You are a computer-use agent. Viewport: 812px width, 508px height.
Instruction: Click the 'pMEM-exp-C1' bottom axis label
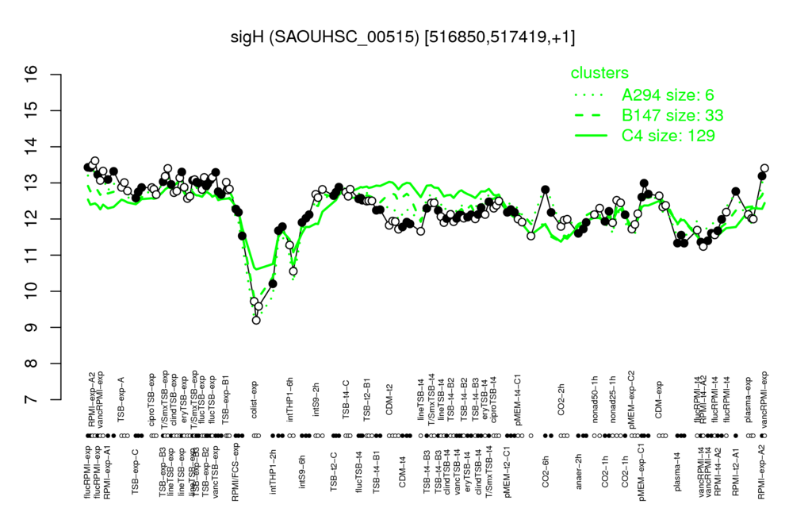642,471
